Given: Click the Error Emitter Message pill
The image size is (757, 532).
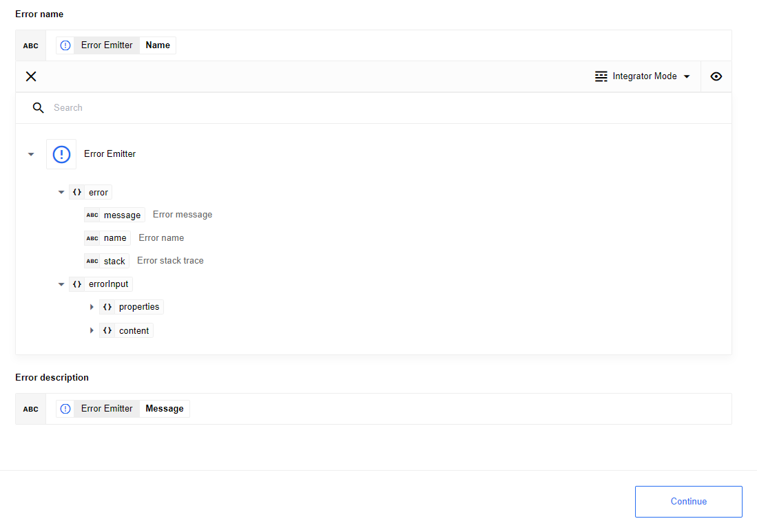Looking at the screenshot, I should (x=123, y=409).
